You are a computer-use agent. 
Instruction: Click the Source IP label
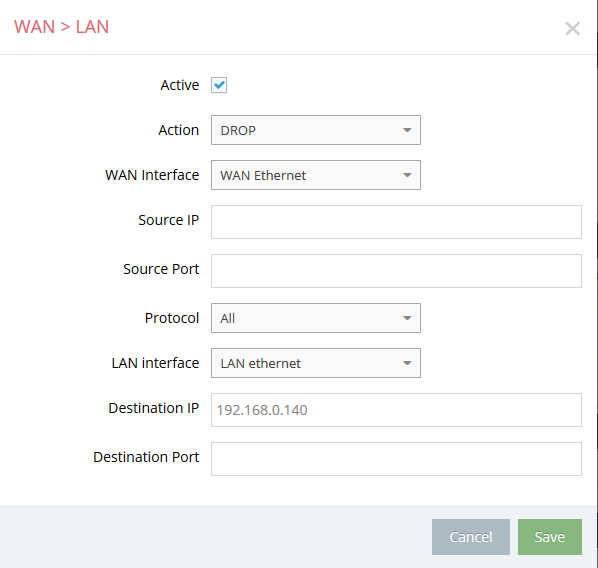point(169,220)
